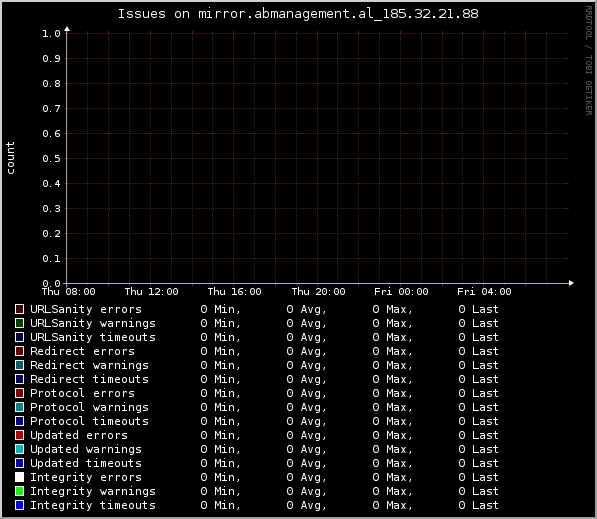Click the URLSanity errors color swatch
Screen dimensions: 597x519
pyautogui.click(x=19, y=309)
